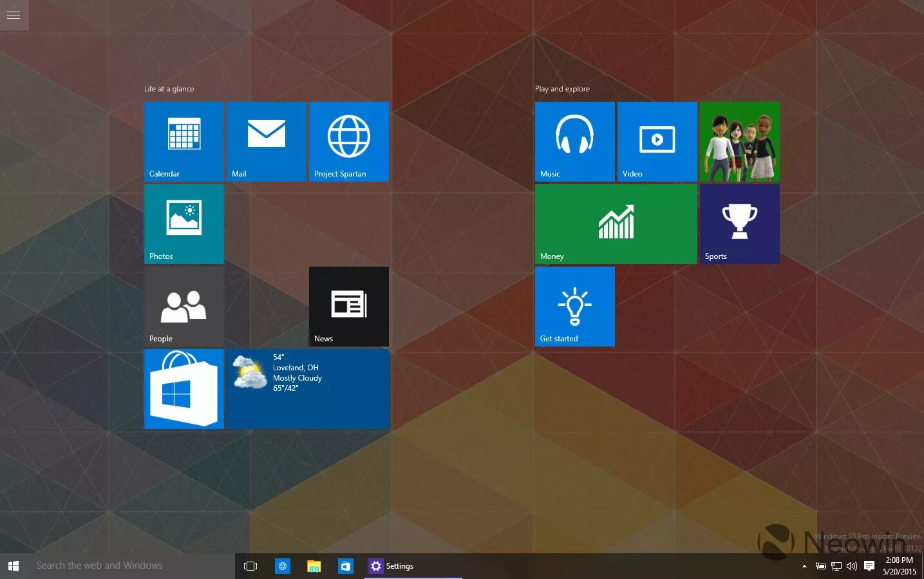
Task: Launch the Music app tile
Action: (574, 141)
